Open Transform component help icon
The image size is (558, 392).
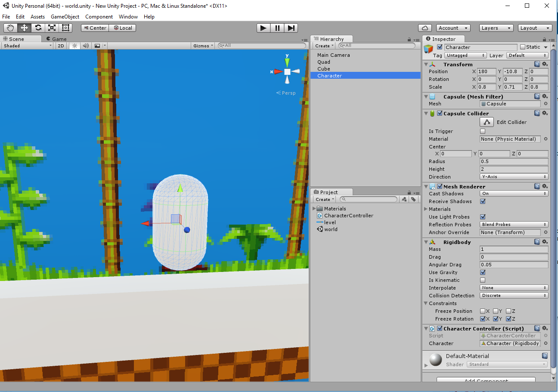point(537,64)
